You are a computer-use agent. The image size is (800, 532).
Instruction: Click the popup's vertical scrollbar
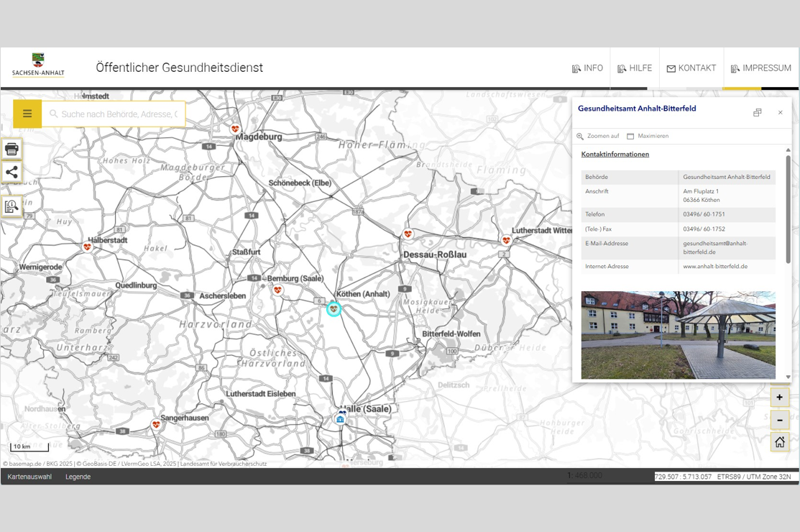click(x=788, y=208)
